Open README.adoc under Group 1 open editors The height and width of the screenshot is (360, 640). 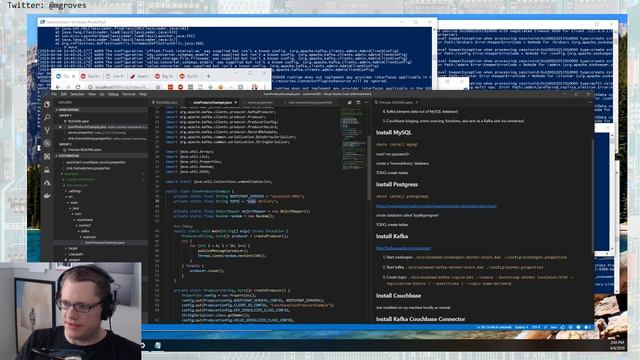78,121
